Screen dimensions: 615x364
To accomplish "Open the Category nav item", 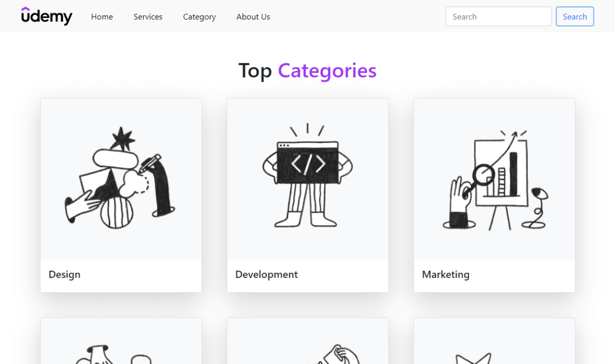I will tap(199, 17).
